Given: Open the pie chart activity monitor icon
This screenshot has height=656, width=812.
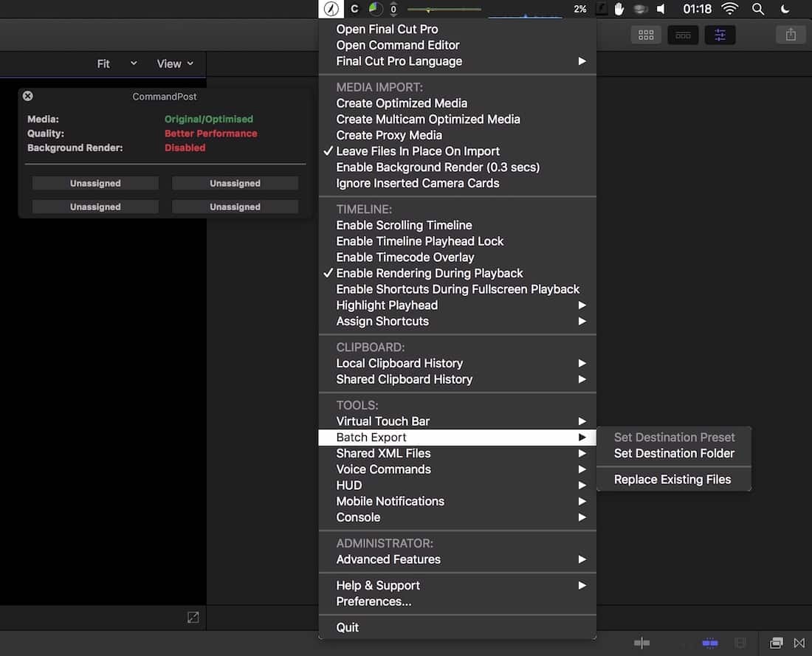Looking at the screenshot, I should tap(376, 9).
